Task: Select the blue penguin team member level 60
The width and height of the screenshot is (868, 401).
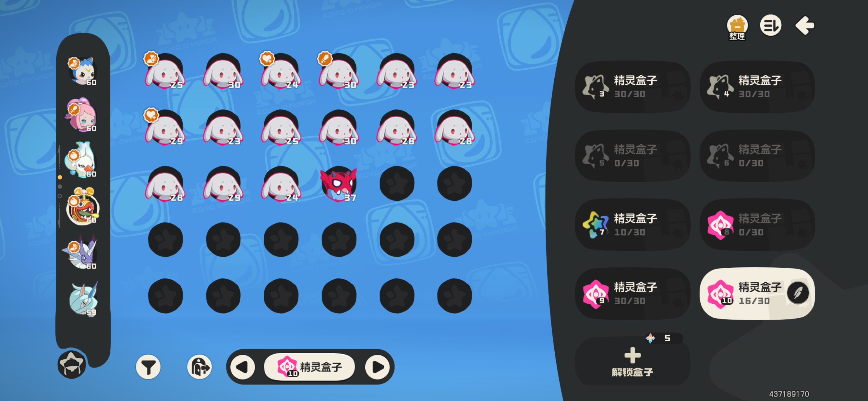Action: pos(83,71)
